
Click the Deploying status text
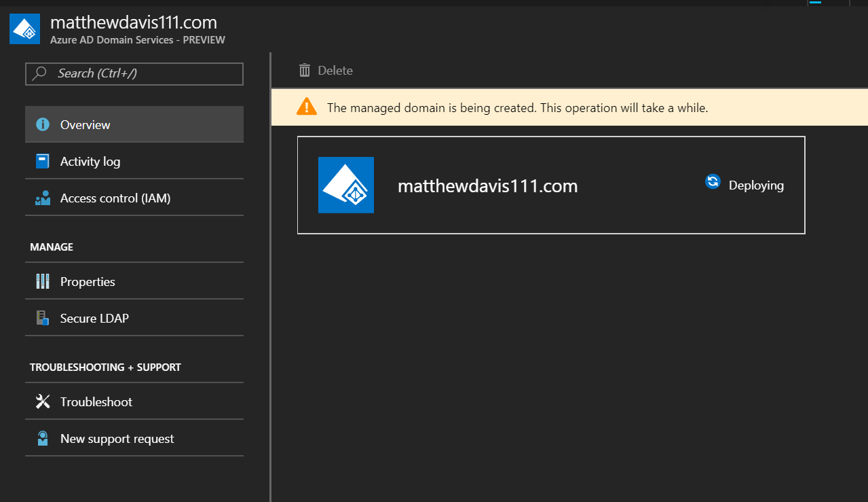(756, 185)
